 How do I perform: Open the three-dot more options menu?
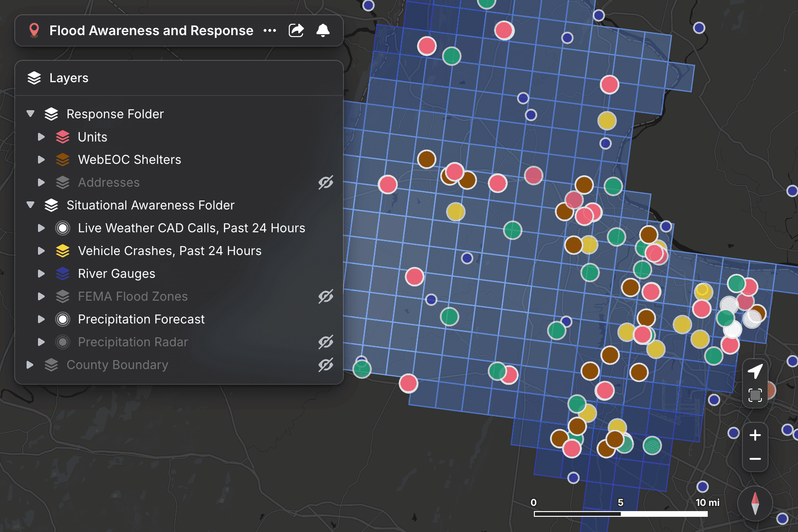pyautogui.click(x=270, y=30)
